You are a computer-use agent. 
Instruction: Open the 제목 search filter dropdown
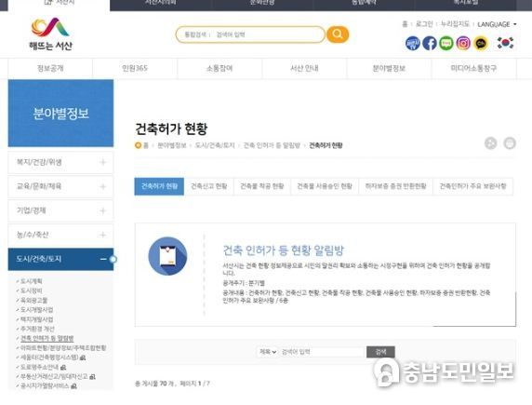267,352
